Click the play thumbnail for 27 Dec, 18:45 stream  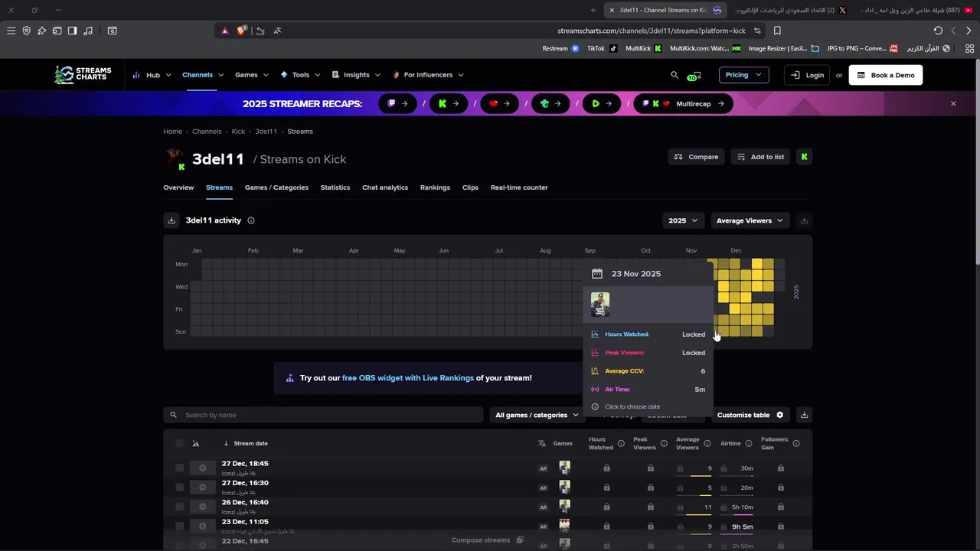click(202, 468)
